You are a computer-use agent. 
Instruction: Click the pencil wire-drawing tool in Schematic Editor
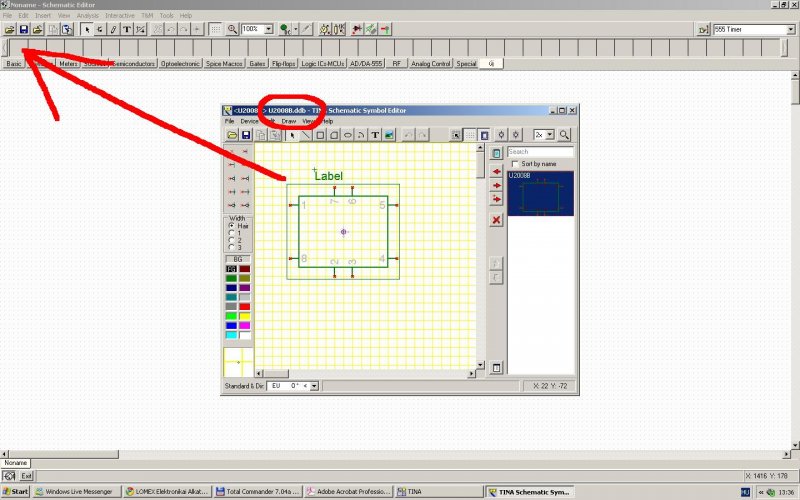114,29
